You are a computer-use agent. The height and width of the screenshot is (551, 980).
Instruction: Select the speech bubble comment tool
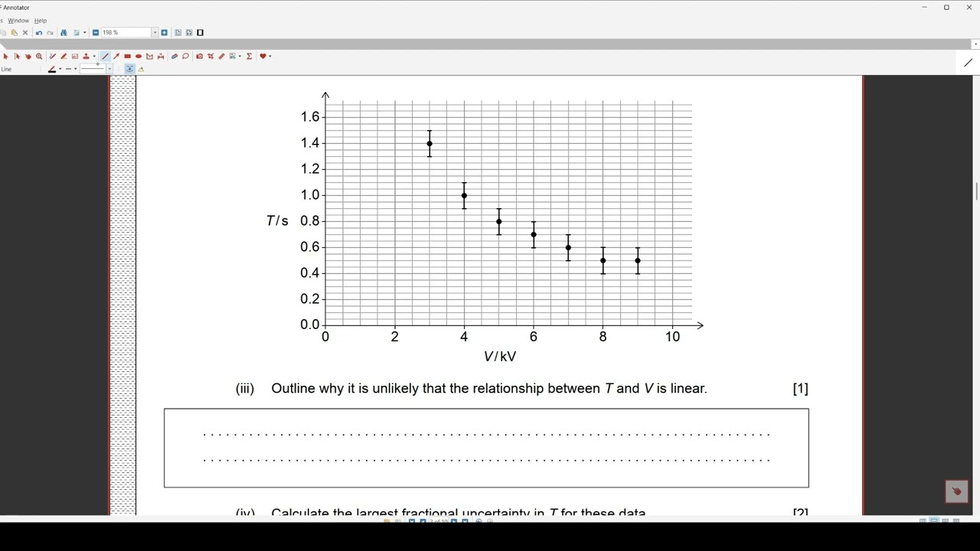click(185, 57)
